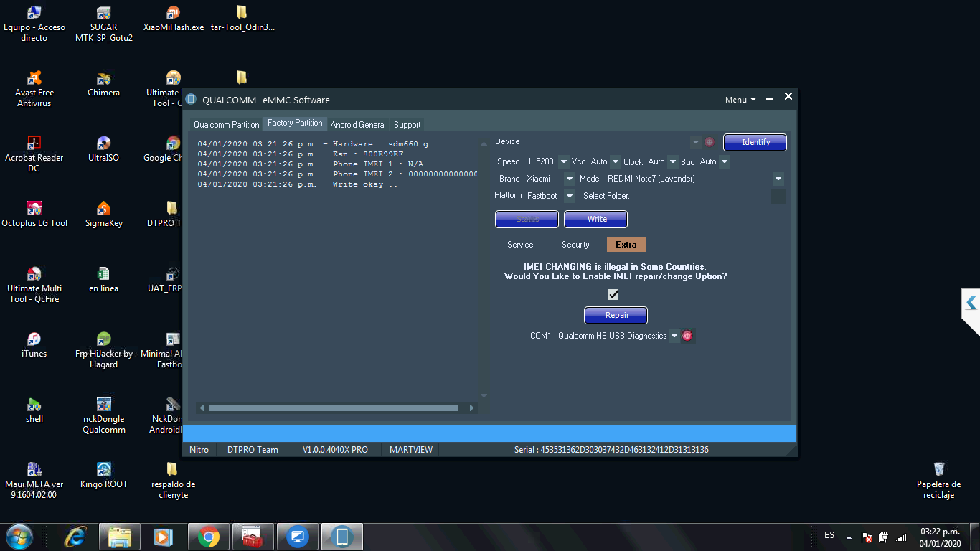Click the Repair button
980x551 pixels.
pyautogui.click(x=616, y=315)
